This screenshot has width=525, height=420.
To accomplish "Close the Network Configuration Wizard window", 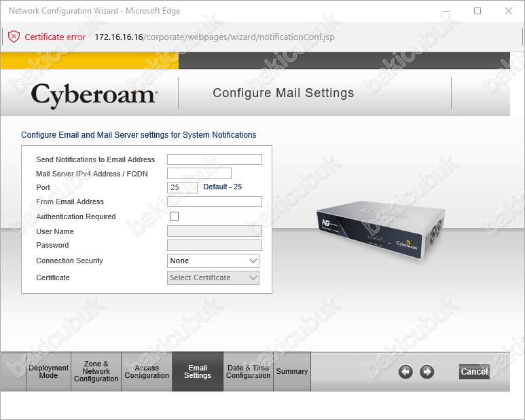I will click(508, 11).
